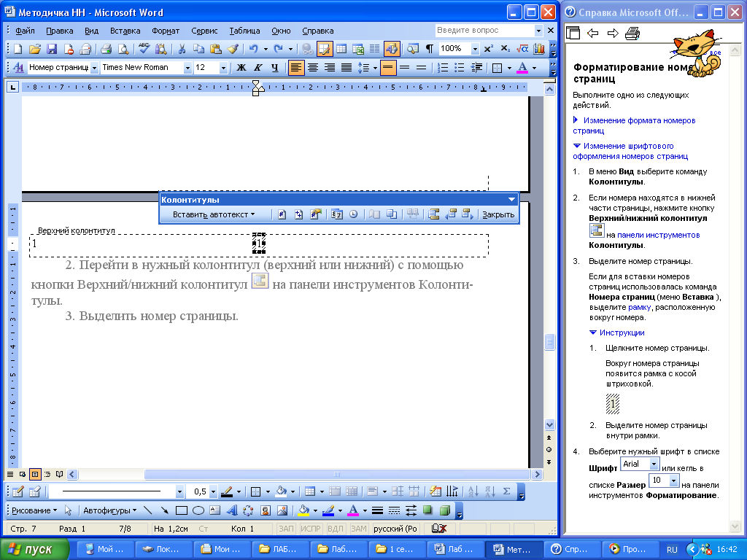Print the help topic in the Справка window
Image resolution: width=747 pixels, height=560 pixels.
tap(632, 34)
